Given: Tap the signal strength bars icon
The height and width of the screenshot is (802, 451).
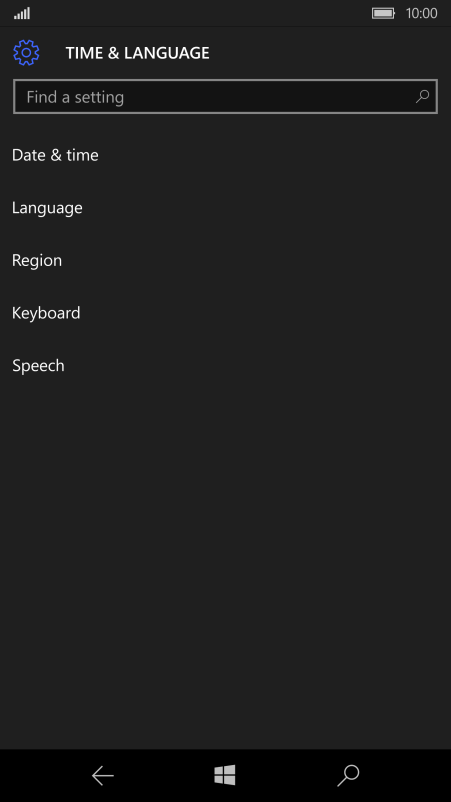Looking at the screenshot, I should pos(22,13).
